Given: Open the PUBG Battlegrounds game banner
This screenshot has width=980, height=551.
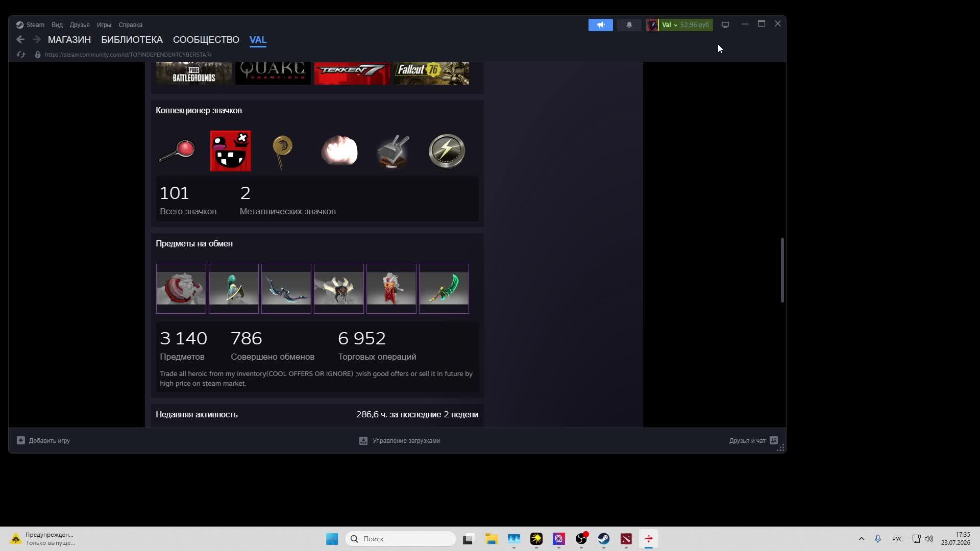Looking at the screenshot, I should (194, 73).
